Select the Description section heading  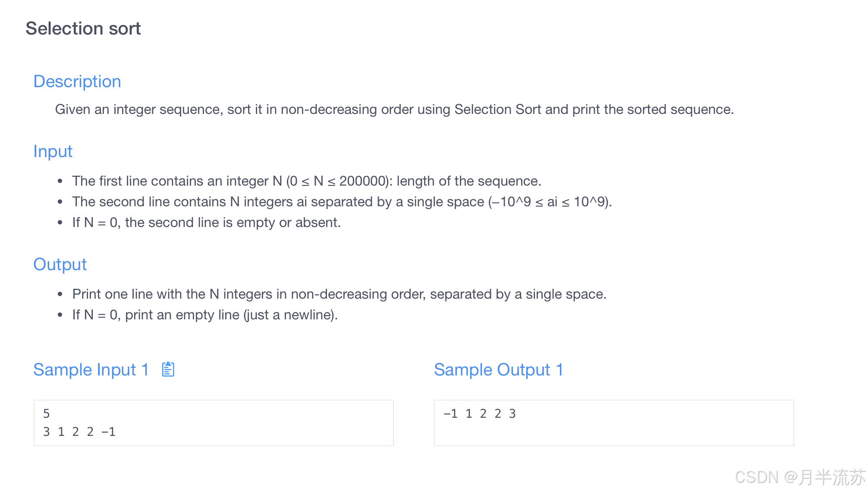click(77, 82)
